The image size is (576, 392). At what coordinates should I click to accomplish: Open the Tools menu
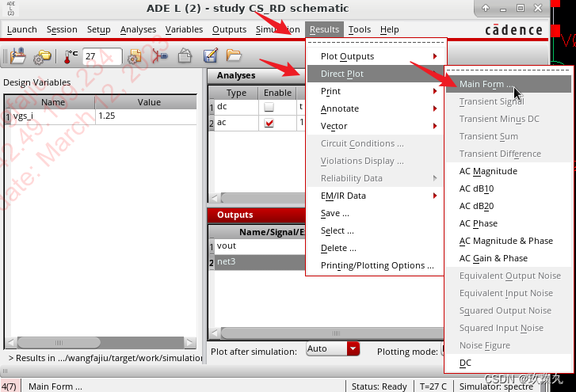click(360, 29)
